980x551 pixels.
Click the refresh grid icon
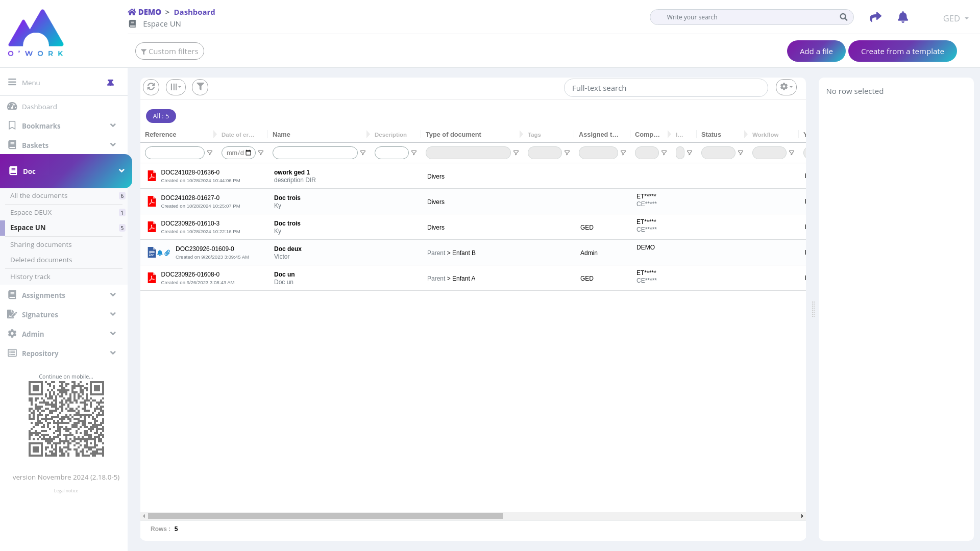point(151,87)
